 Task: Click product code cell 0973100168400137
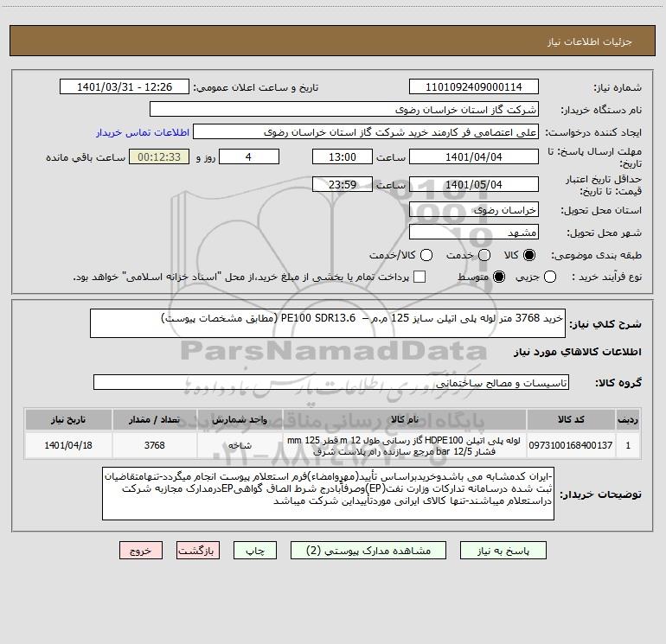[571, 445]
